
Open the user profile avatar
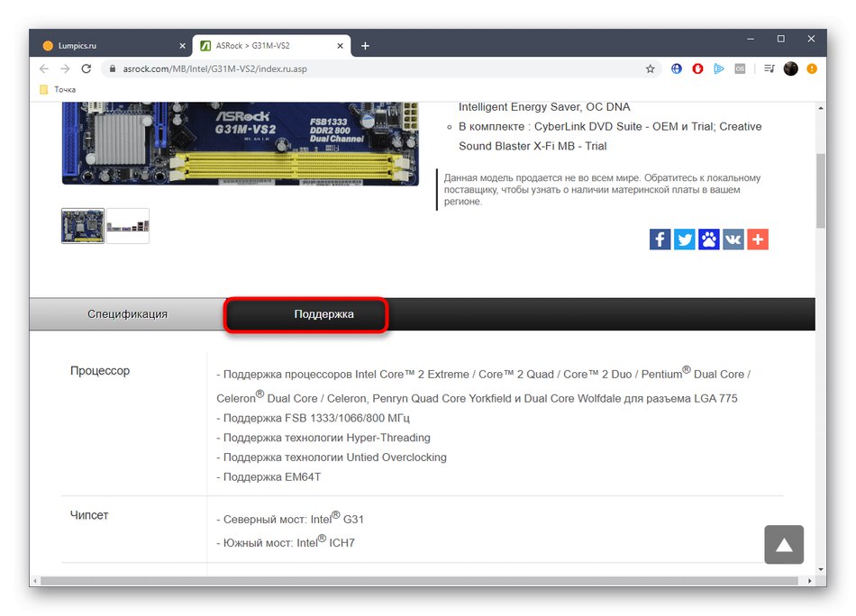click(790, 68)
